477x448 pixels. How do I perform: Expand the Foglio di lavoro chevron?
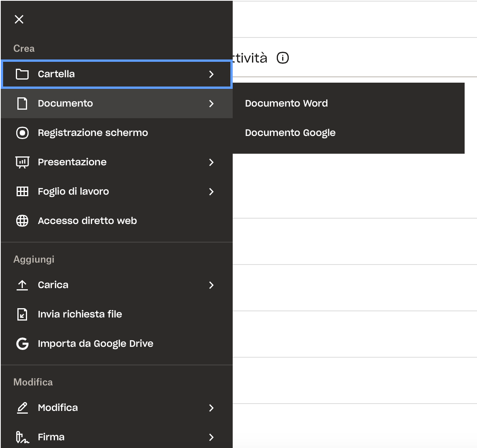coord(211,192)
